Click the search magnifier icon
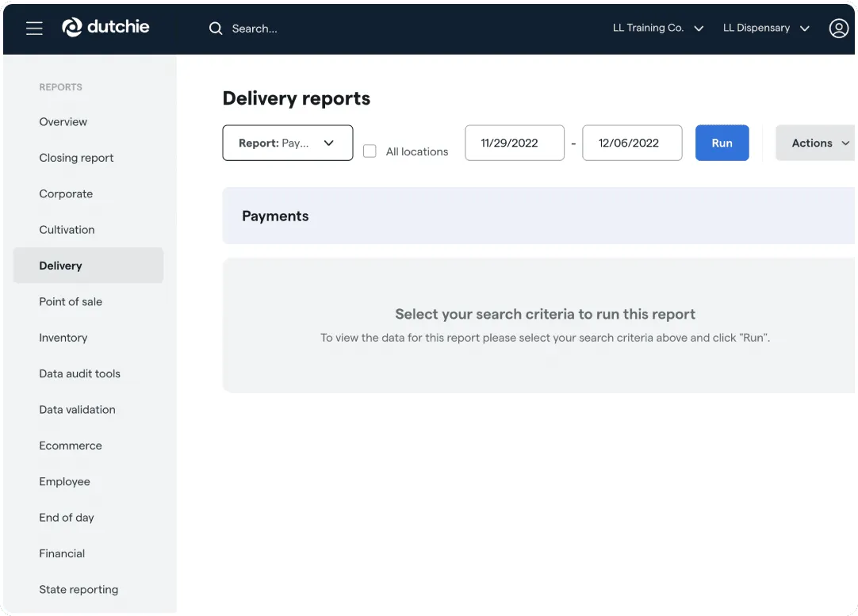Screen dimensions: 858x616 (216, 29)
